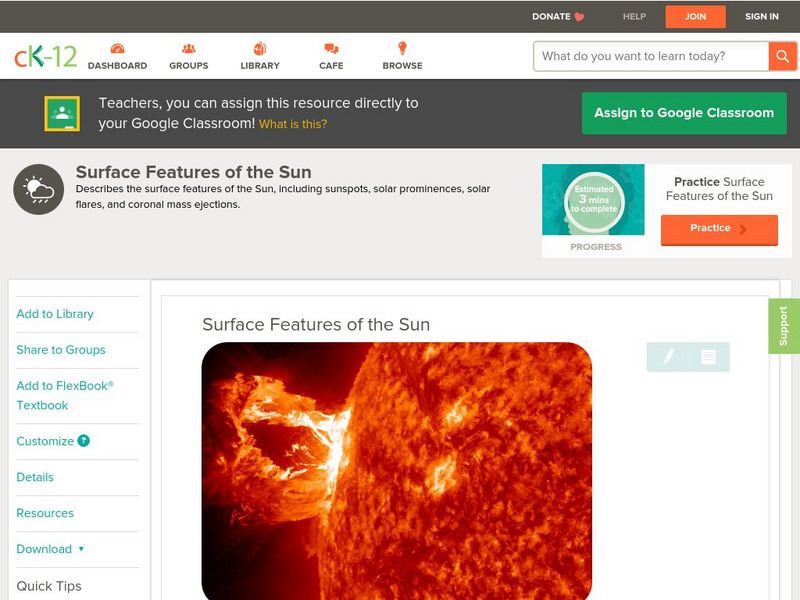Open the Browse lightbulb icon

point(402,48)
